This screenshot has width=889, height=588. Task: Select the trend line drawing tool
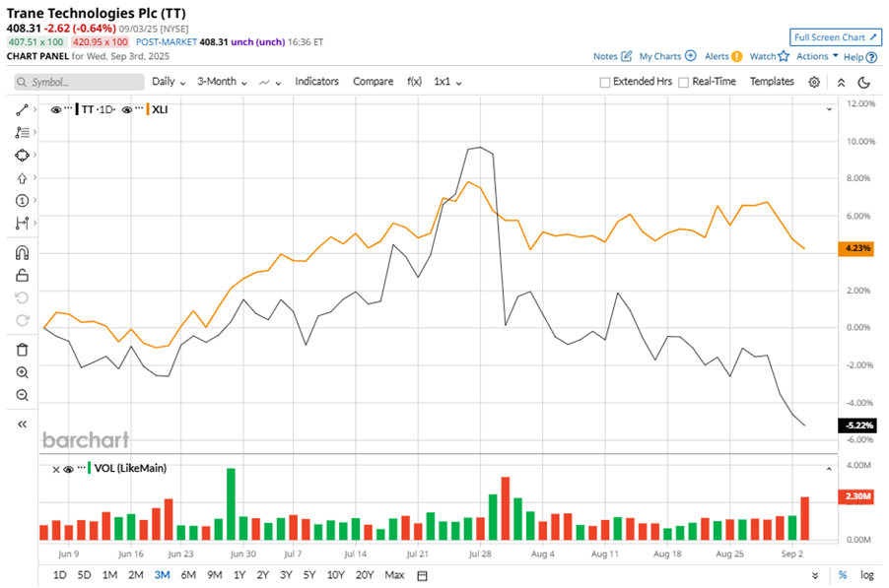pyautogui.click(x=22, y=110)
